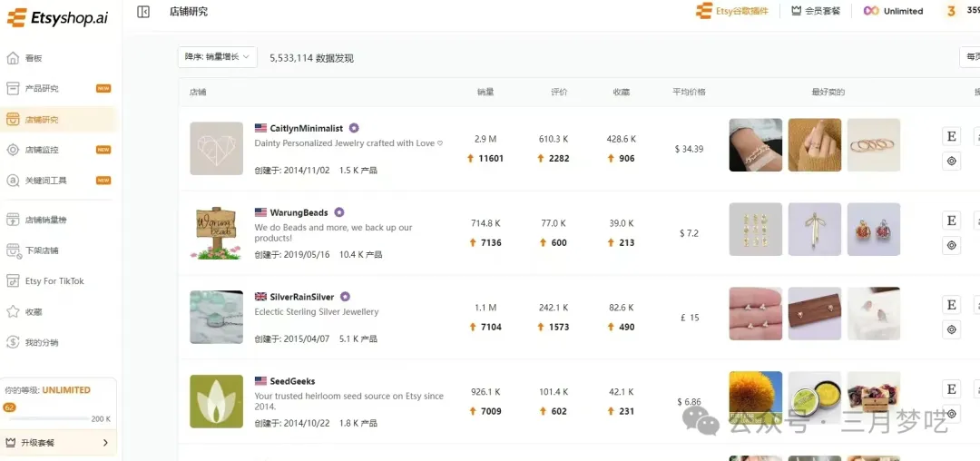Click the 收藏 star icon
The height and width of the screenshot is (461, 980).
13,311
